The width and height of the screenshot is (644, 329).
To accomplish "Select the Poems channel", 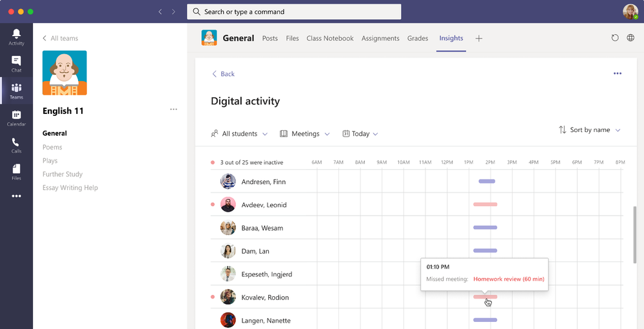I will (52, 147).
